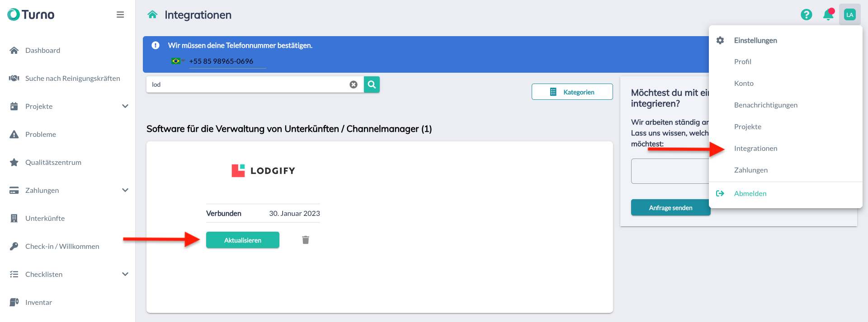Click the star icon for Qualitätszentrum
The image size is (868, 322).
tap(14, 162)
